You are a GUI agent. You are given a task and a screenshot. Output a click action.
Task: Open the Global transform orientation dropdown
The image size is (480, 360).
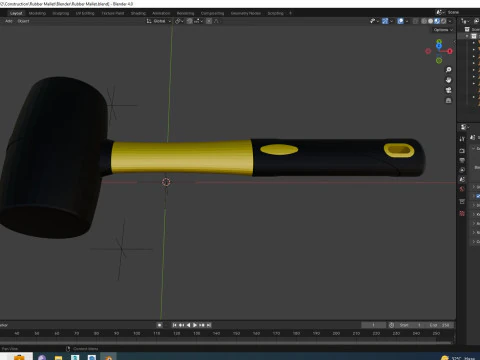[159, 21]
